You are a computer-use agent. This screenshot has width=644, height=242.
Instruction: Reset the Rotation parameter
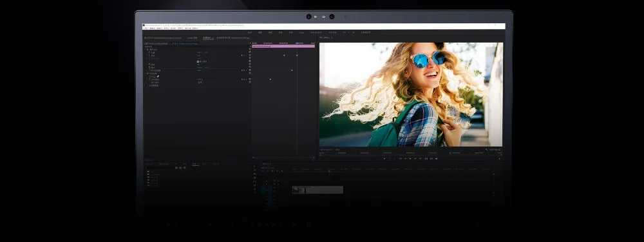click(250, 65)
